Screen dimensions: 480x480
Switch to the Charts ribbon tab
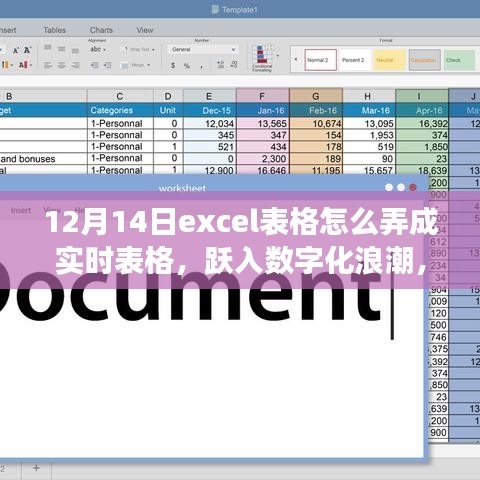pos(101,30)
